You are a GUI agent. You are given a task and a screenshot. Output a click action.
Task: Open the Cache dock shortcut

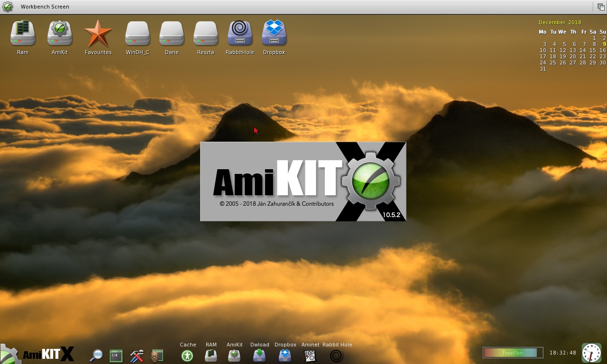(187, 355)
